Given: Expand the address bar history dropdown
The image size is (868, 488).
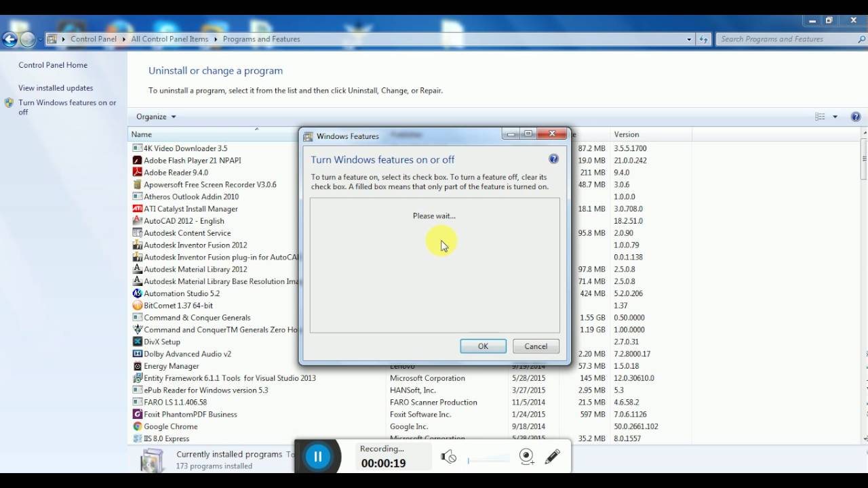Looking at the screenshot, I should (x=689, y=39).
